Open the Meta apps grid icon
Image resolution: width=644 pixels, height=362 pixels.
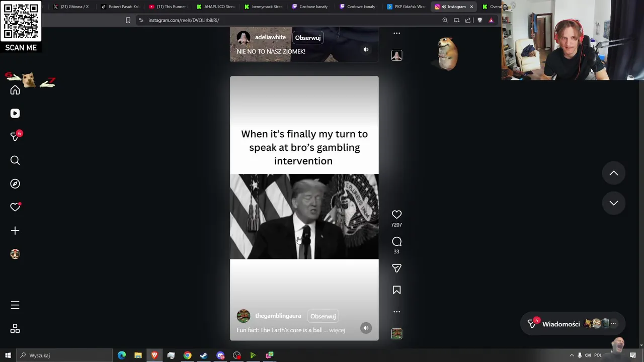click(15, 329)
